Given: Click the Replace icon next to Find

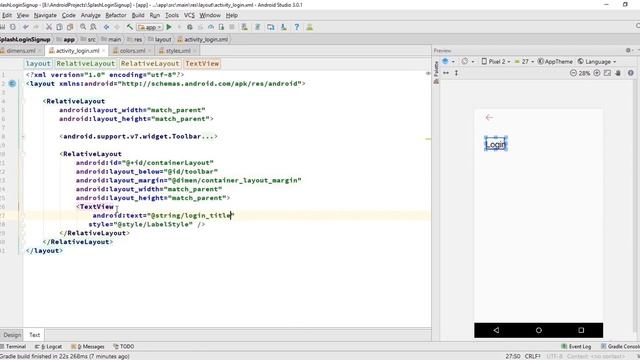Looking at the screenshot, I should click(x=93, y=27).
